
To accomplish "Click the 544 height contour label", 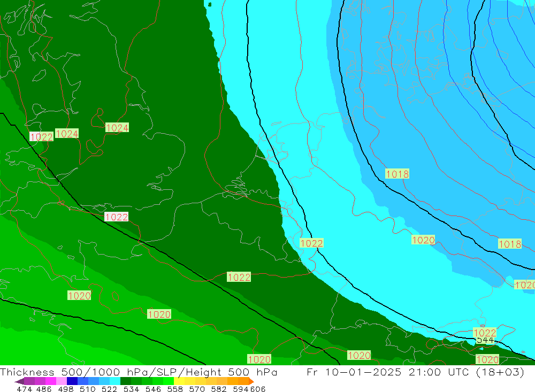I will 485,340.
